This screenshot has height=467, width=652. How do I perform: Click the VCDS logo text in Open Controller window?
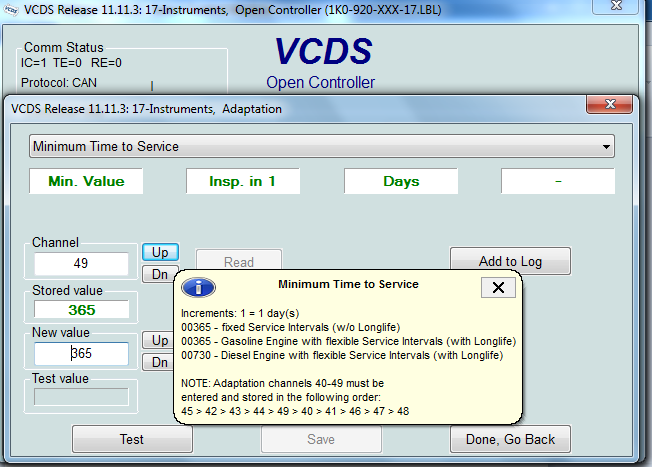(x=324, y=51)
